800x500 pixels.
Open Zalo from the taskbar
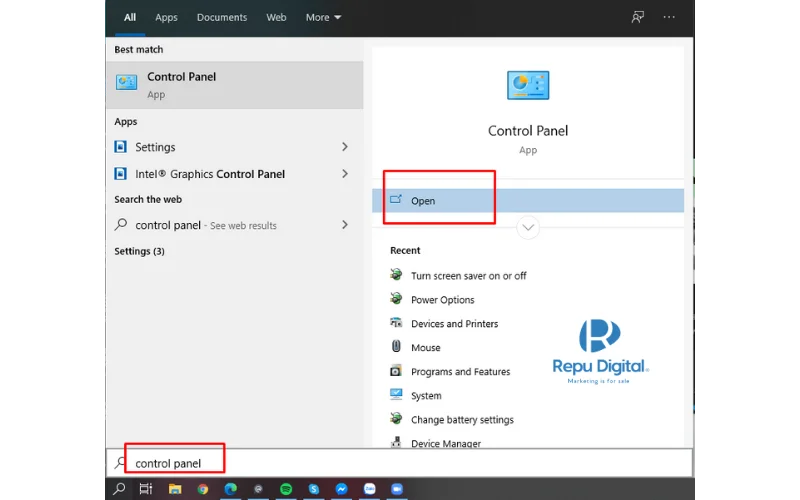point(369,489)
